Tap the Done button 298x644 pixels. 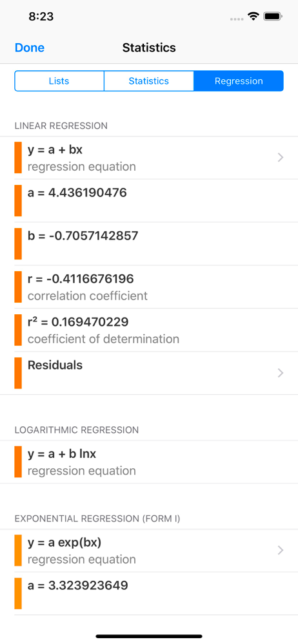pos(30,48)
